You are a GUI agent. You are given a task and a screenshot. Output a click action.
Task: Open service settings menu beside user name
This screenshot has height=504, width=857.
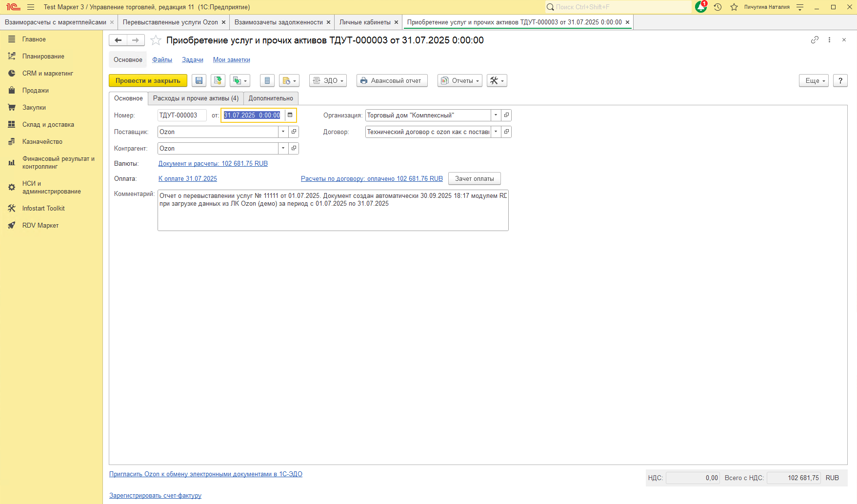pos(800,7)
